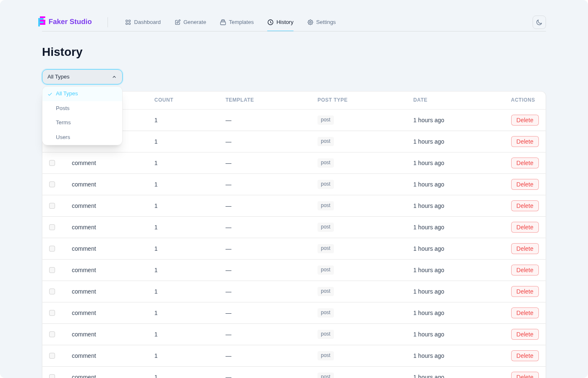
Task: Select the checked All Types option
Action: click(82, 94)
